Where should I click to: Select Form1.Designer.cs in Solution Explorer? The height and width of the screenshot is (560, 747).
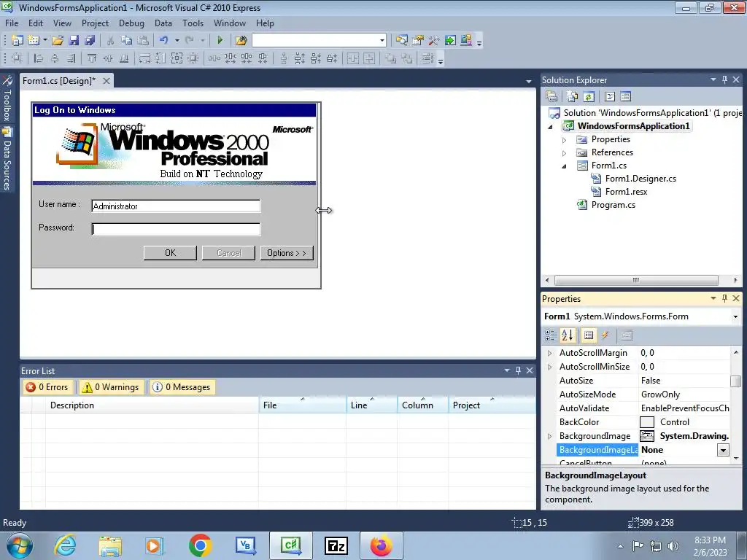[x=640, y=179]
